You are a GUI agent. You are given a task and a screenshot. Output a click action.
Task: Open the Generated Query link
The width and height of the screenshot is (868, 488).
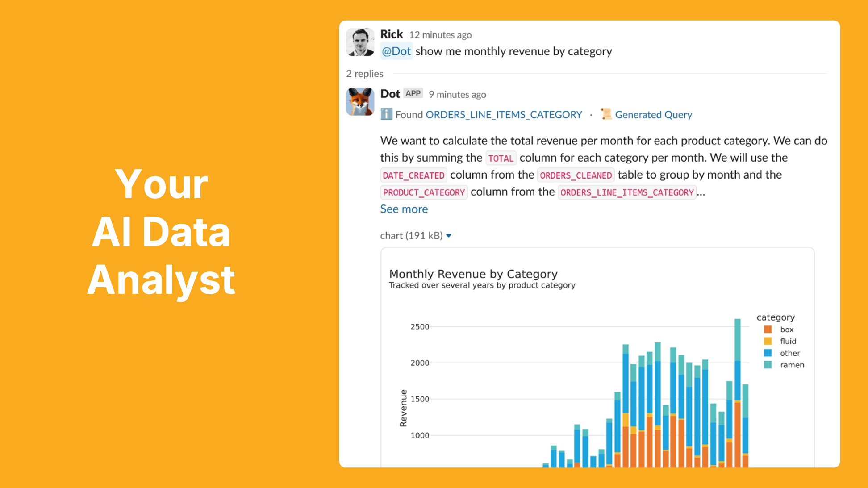coord(654,115)
